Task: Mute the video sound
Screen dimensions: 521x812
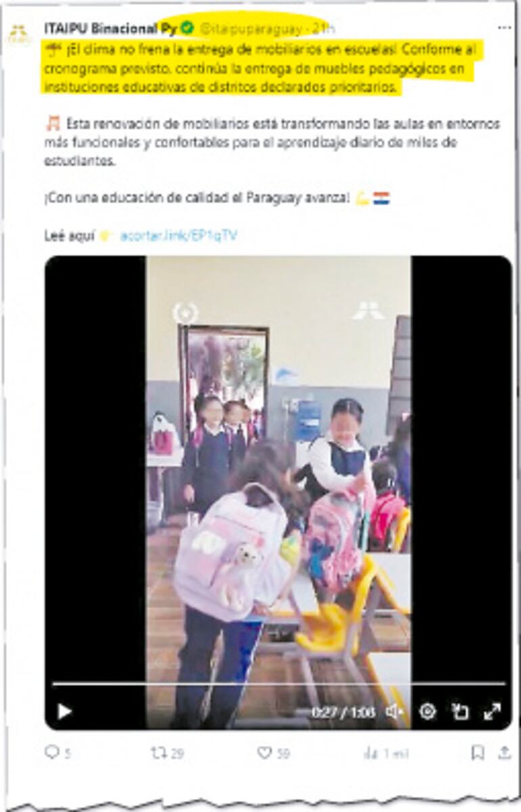Action: coord(394,712)
